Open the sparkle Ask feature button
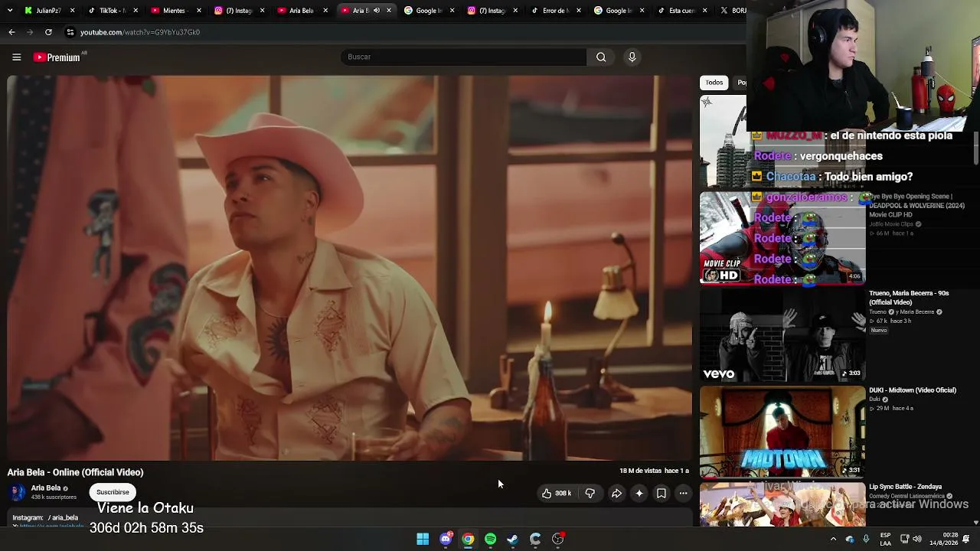The height and width of the screenshot is (551, 980). tap(639, 494)
